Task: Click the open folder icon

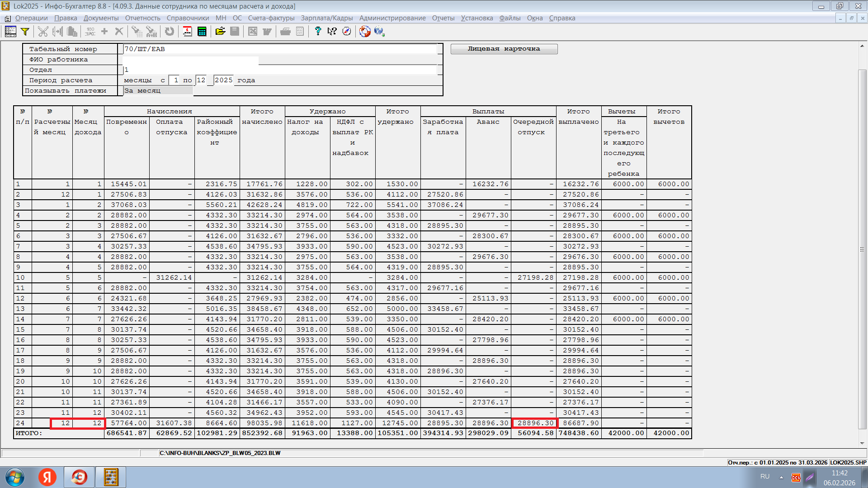Action: (220, 31)
